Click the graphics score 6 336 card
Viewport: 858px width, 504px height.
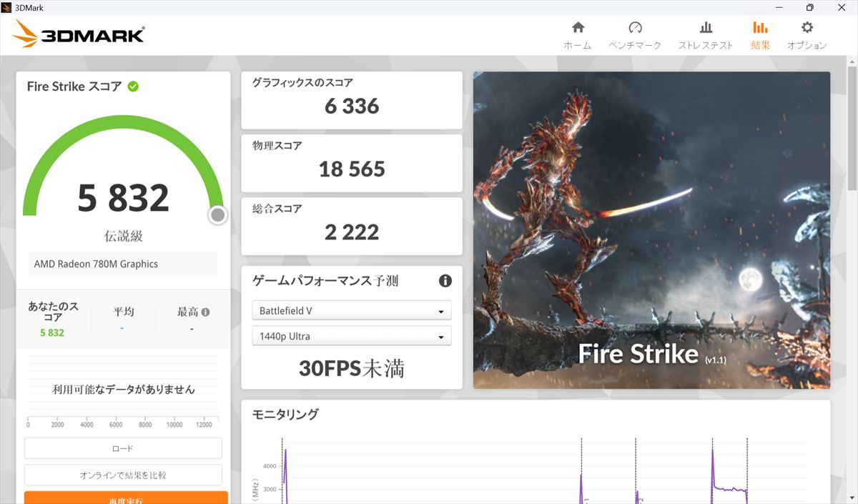coord(351,100)
